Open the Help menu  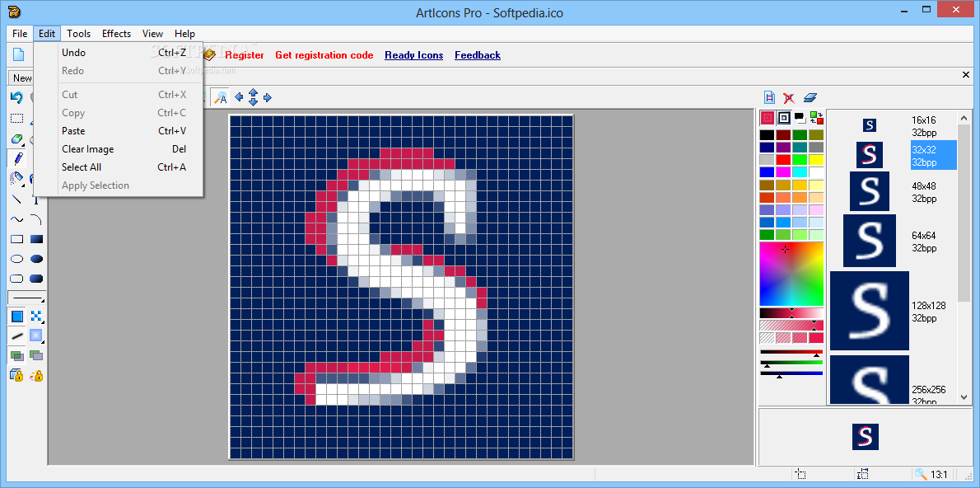185,34
